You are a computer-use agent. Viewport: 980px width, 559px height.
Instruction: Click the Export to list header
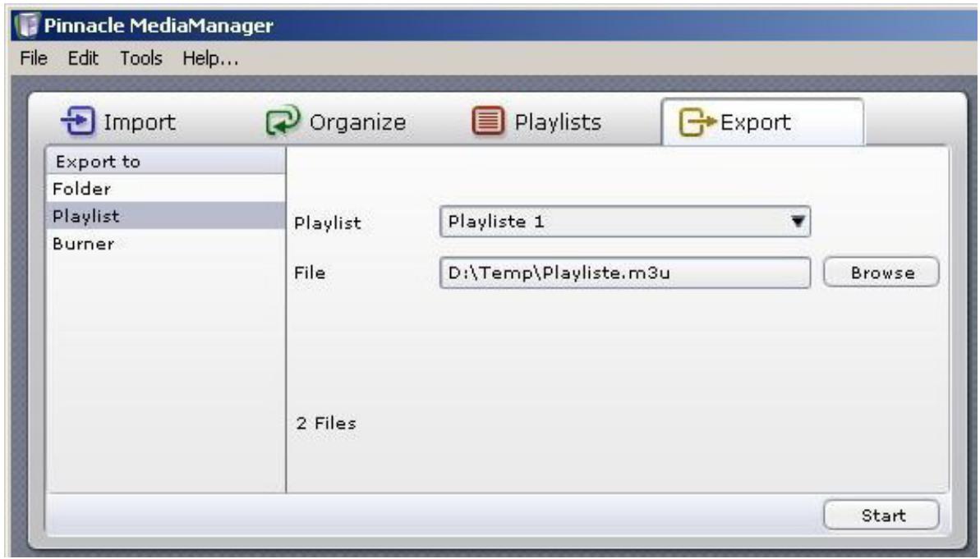click(x=166, y=161)
